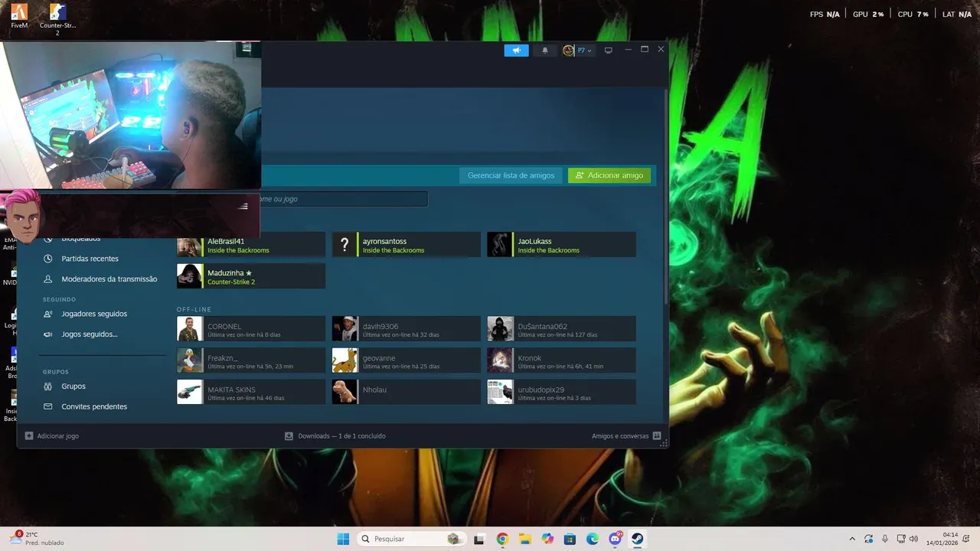Select Jogos seguidos sidebar item
980x551 pixels.
point(90,334)
